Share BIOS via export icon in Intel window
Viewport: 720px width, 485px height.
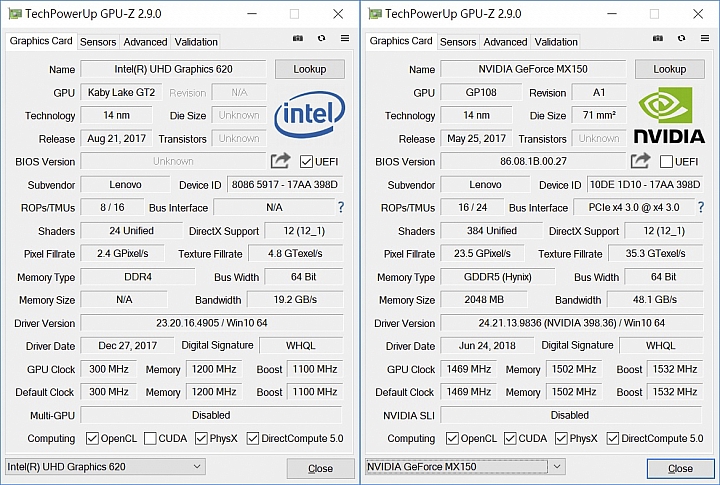280,161
